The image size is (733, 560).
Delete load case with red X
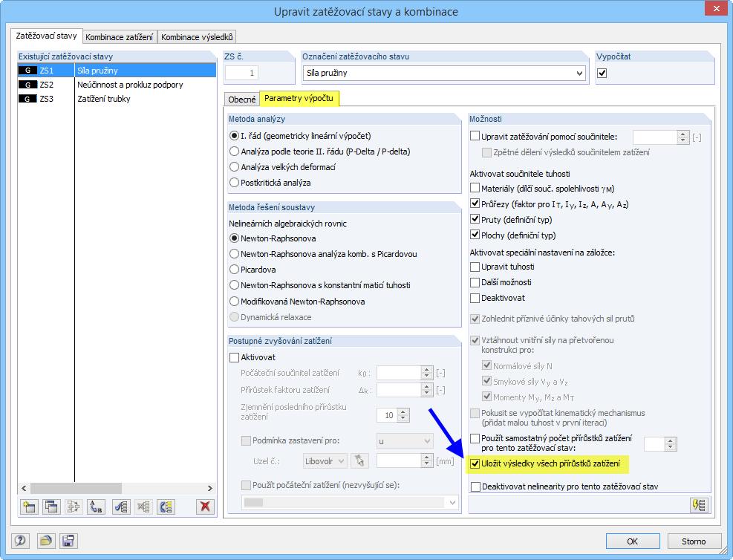(205, 507)
